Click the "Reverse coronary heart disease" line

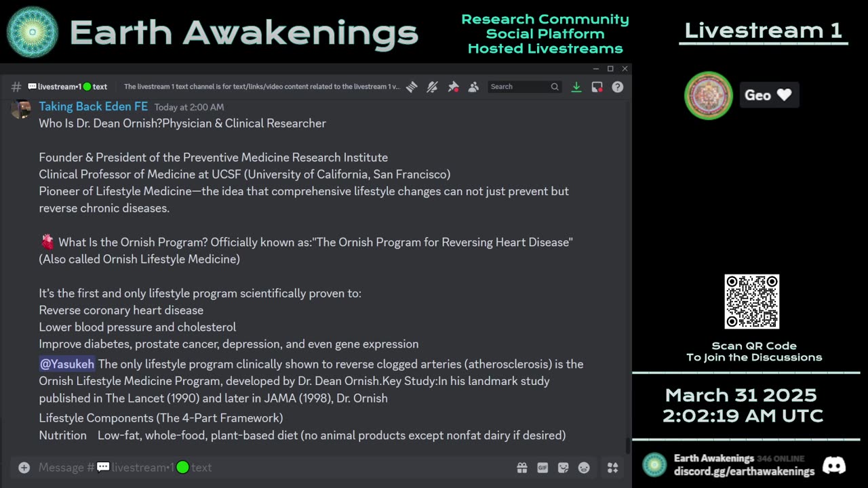(x=121, y=310)
